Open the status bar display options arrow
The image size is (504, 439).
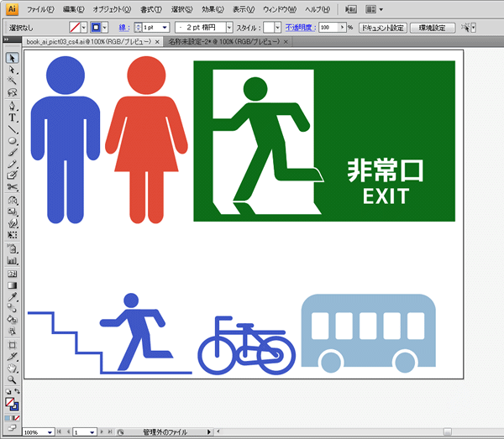pos(208,432)
